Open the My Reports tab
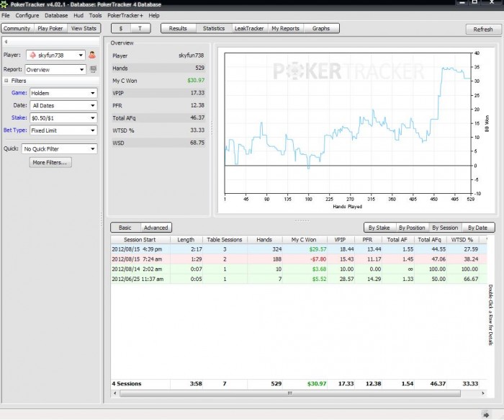The height and width of the screenshot is (420, 504). [x=285, y=28]
